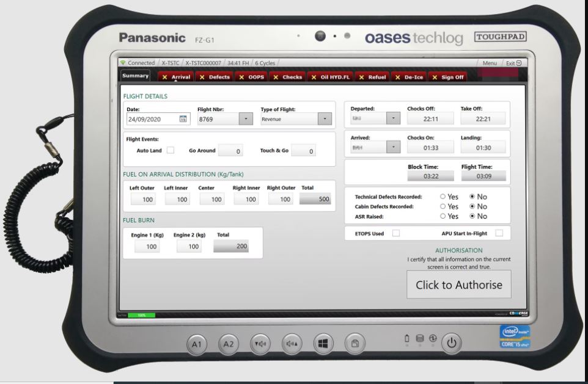Click the Take Off time 22:21

pyautogui.click(x=483, y=118)
